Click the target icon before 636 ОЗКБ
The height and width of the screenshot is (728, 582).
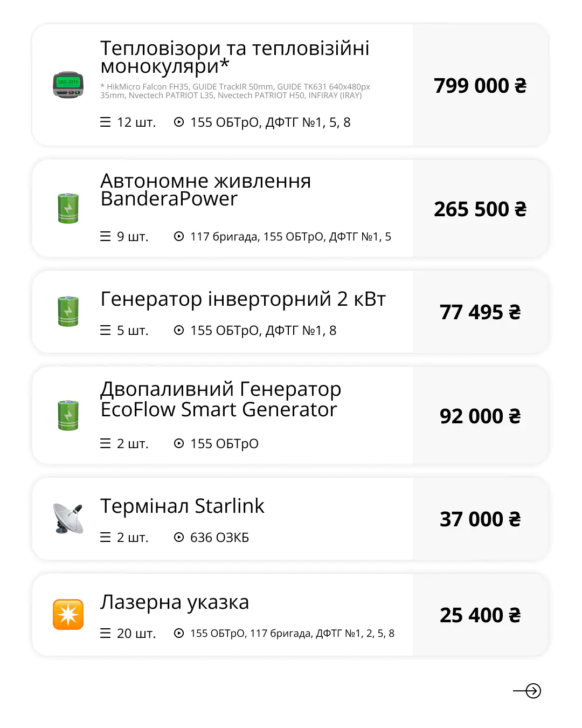pyautogui.click(x=179, y=537)
